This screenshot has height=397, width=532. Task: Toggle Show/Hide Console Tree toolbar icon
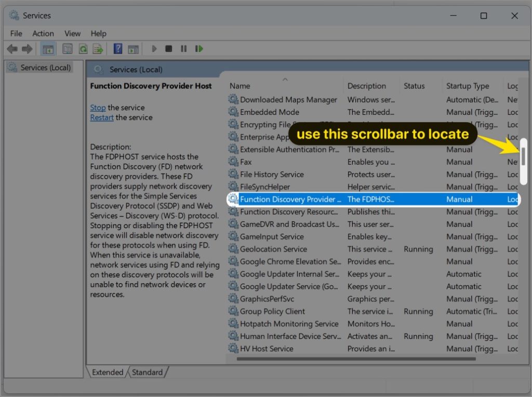[48, 49]
